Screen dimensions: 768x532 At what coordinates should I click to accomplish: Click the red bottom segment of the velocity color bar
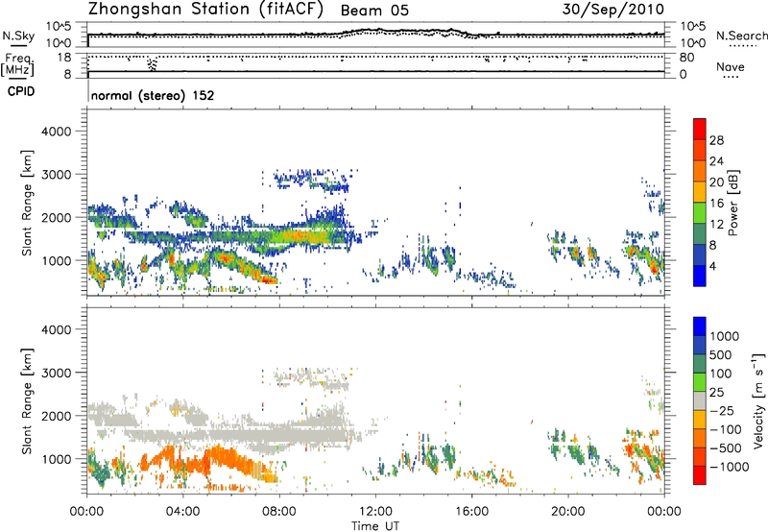(700, 475)
